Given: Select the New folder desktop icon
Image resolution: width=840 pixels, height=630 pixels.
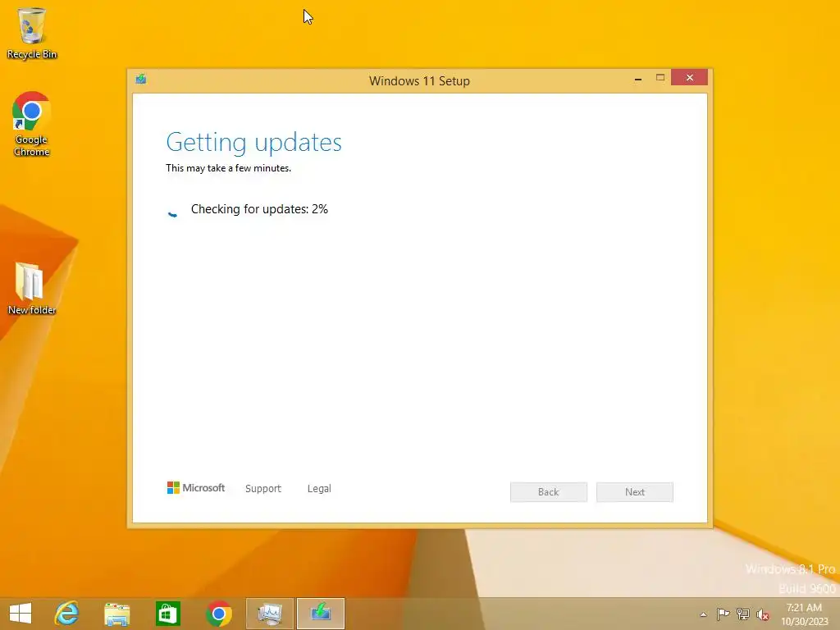Looking at the screenshot, I should (x=32, y=288).
